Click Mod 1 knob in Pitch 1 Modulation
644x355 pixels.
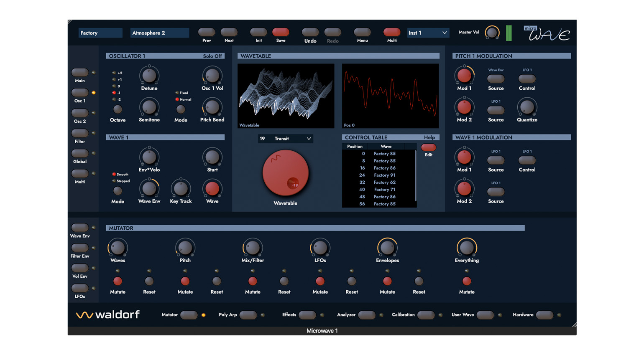tap(464, 76)
